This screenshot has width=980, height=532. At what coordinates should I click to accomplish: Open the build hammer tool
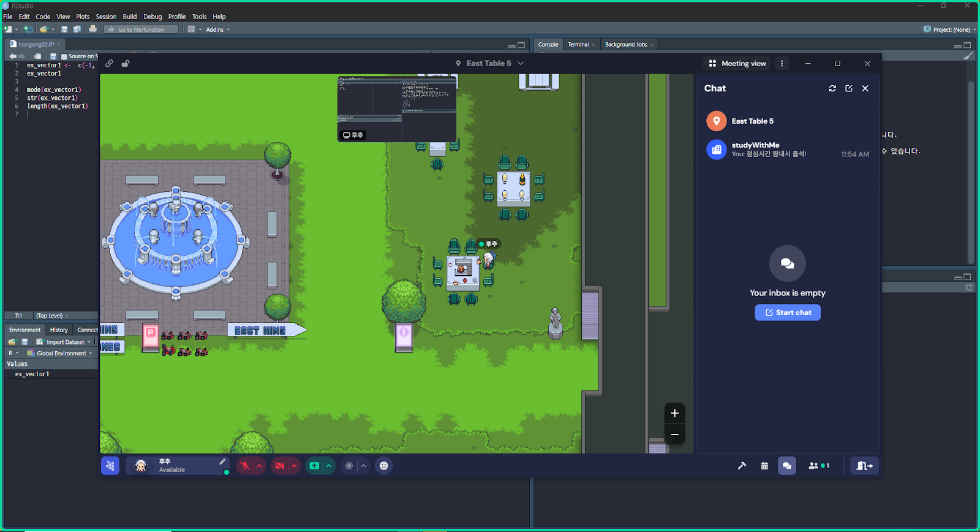742,466
